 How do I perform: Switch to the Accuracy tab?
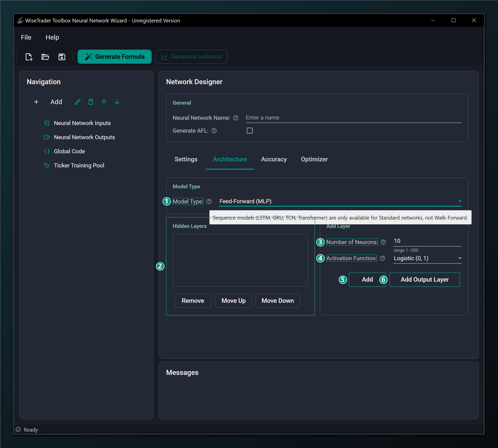click(x=274, y=159)
